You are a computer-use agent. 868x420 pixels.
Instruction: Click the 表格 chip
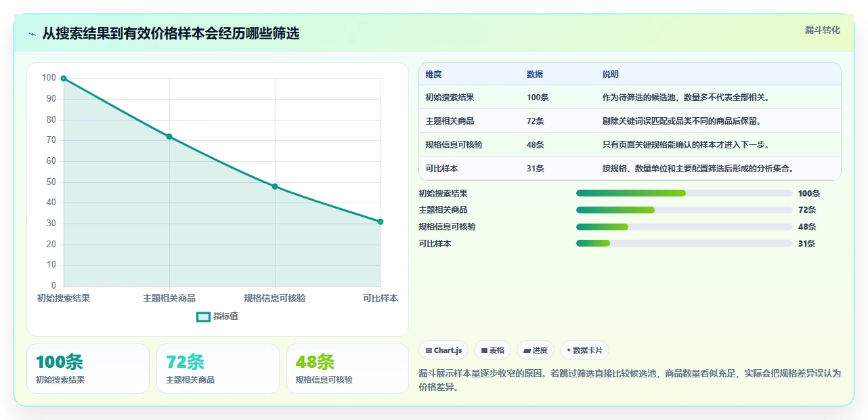click(492, 350)
